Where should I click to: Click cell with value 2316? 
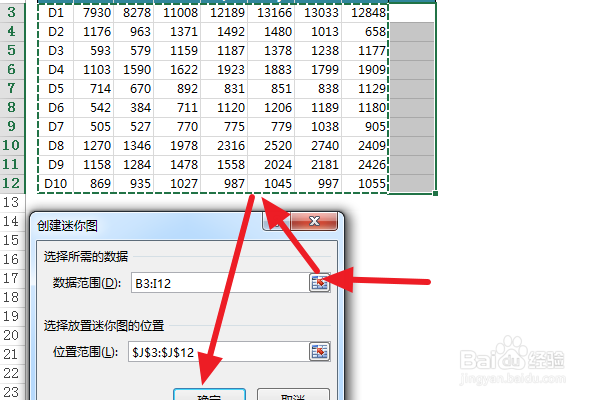[x=224, y=145]
